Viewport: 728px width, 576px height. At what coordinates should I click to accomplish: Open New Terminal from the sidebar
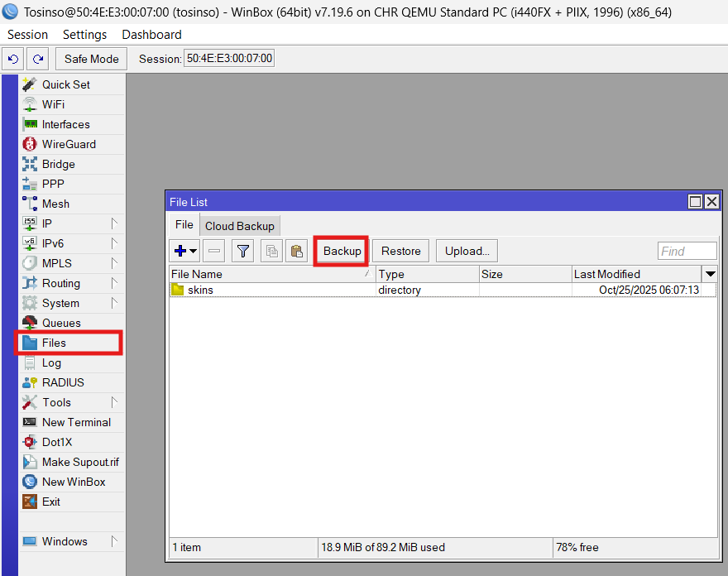76,422
